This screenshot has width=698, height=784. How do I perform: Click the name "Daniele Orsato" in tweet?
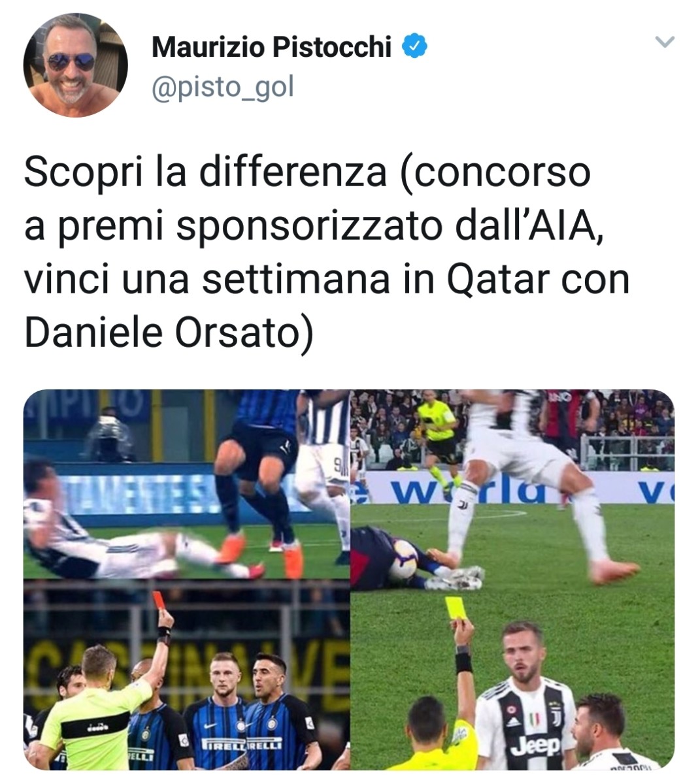(162, 332)
